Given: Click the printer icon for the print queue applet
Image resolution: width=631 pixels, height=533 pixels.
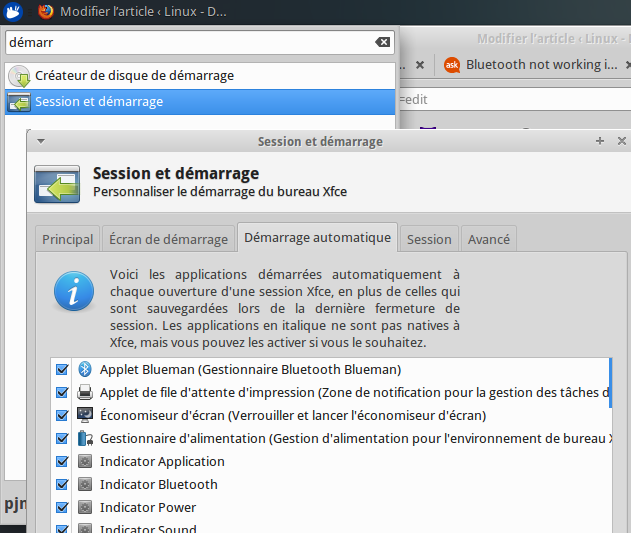Looking at the screenshot, I should coord(85,392).
